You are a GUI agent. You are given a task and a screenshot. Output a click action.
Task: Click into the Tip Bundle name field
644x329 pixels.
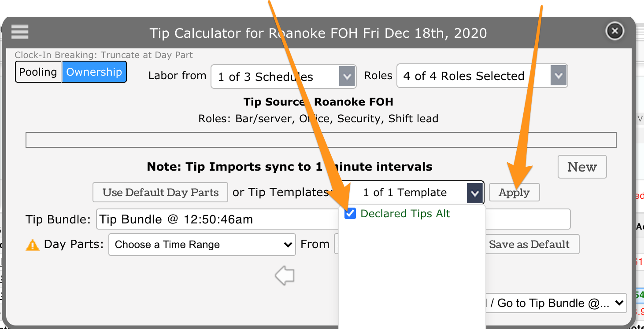(x=216, y=219)
